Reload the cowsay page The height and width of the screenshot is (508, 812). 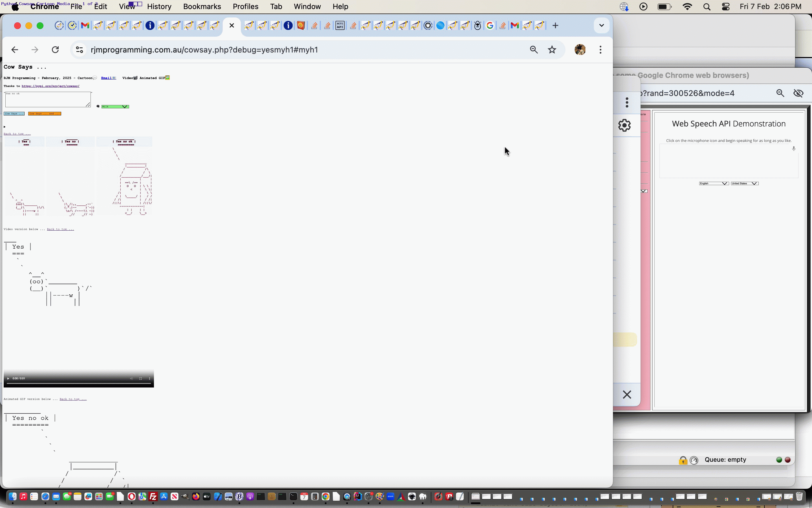55,50
